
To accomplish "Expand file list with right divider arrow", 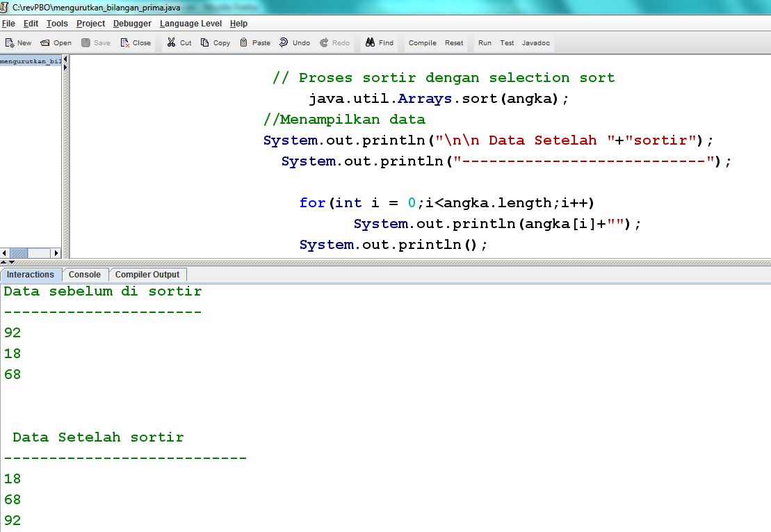I will [x=65, y=67].
